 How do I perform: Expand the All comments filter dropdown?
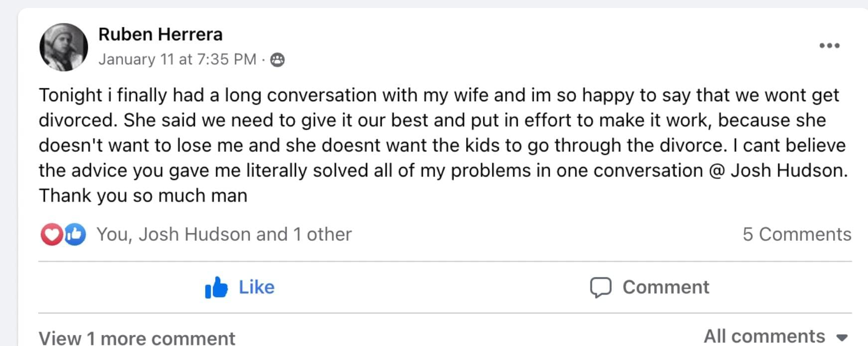click(x=764, y=337)
